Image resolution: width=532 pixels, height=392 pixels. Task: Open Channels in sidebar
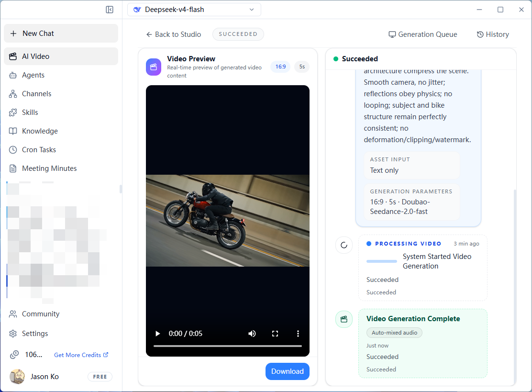point(61,94)
